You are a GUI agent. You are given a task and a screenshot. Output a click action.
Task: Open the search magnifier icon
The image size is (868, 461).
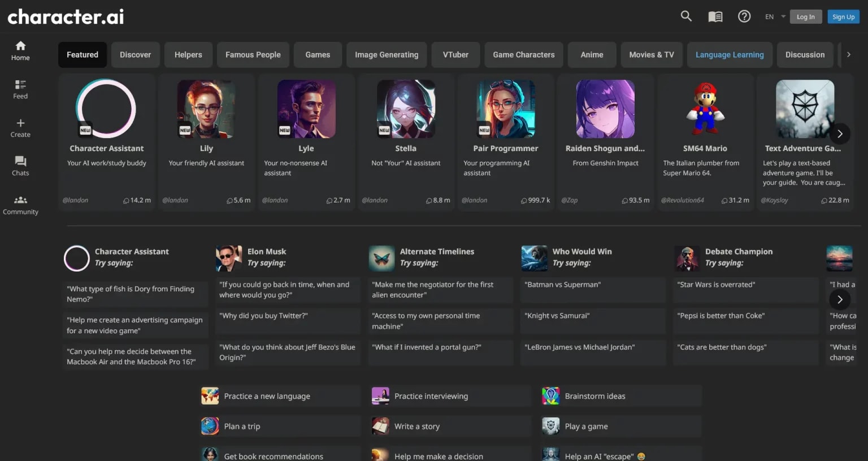pos(686,16)
